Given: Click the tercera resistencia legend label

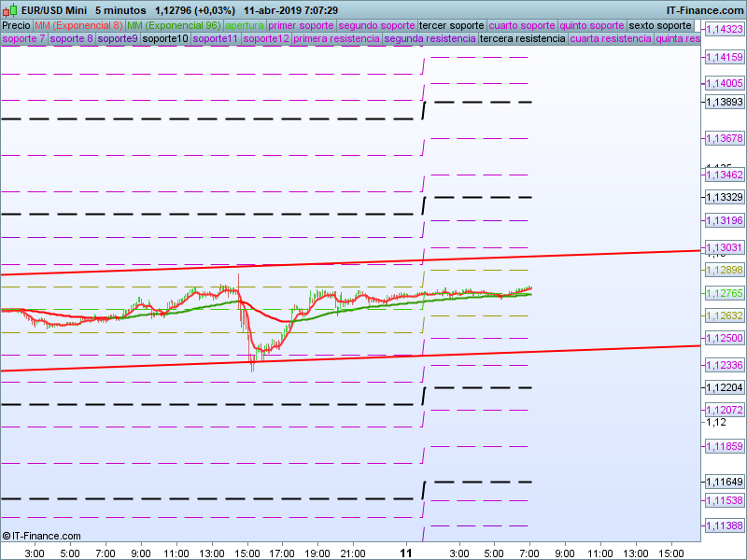Looking at the screenshot, I should pyautogui.click(x=522, y=39).
